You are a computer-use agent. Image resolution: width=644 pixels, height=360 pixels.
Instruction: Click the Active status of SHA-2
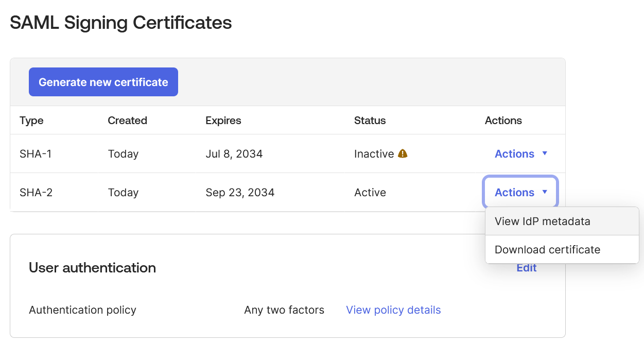370,193
